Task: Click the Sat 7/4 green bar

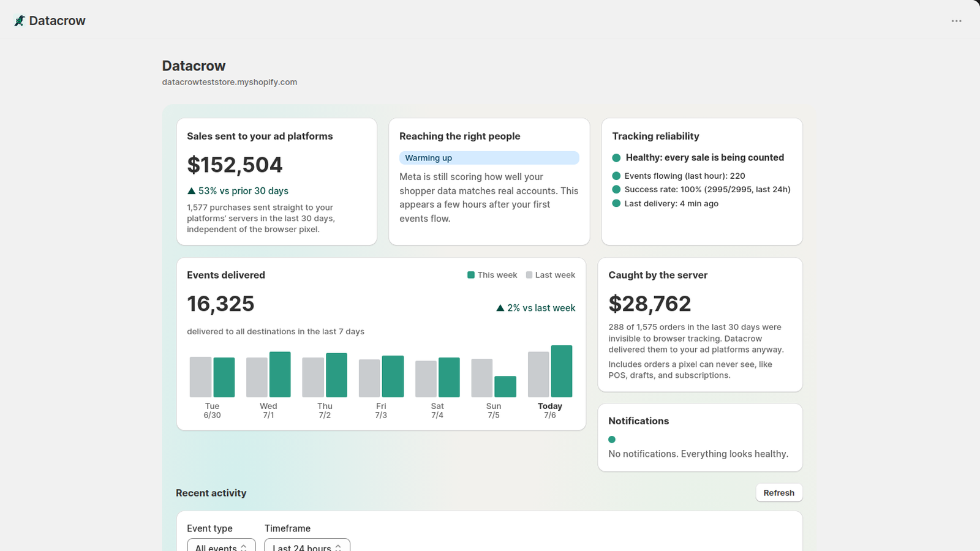Action: (x=449, y=378)
